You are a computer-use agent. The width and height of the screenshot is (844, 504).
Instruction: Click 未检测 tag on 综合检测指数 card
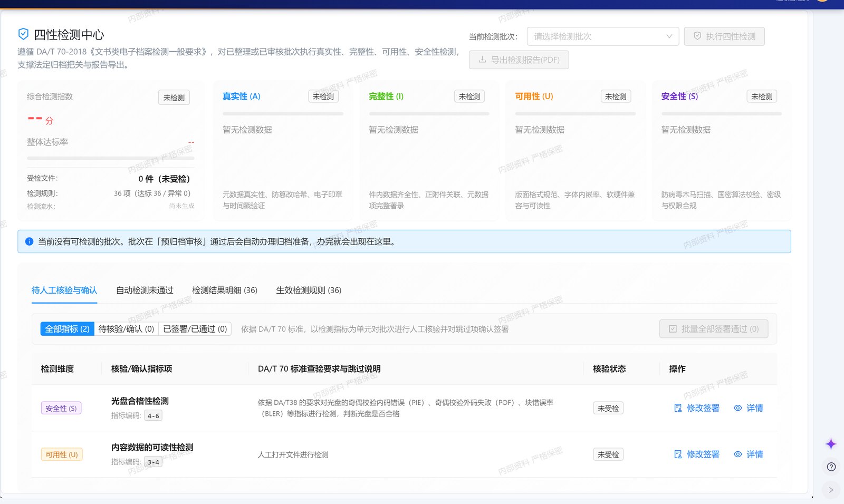point(174,98)
